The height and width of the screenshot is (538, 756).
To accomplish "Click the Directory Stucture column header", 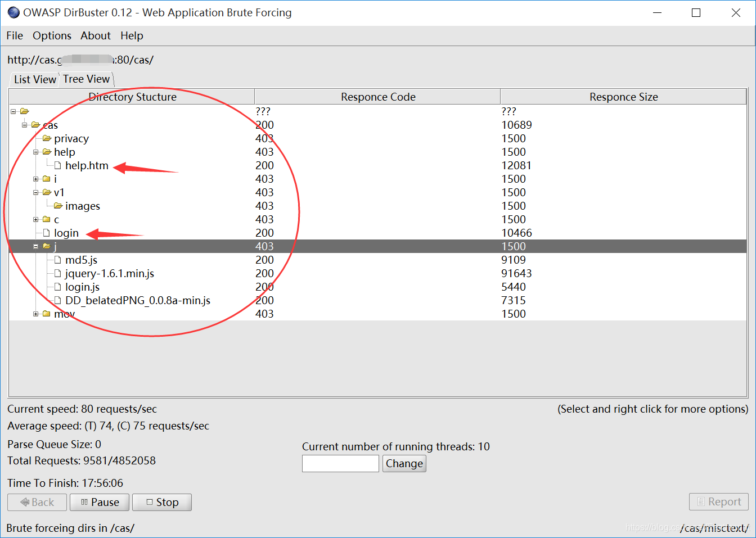I will click(x=132, y=97).
